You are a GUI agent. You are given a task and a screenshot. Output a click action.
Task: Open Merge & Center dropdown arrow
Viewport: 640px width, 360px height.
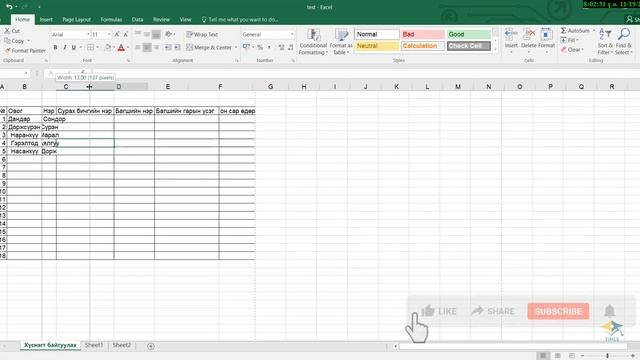(x=236, y=47)
